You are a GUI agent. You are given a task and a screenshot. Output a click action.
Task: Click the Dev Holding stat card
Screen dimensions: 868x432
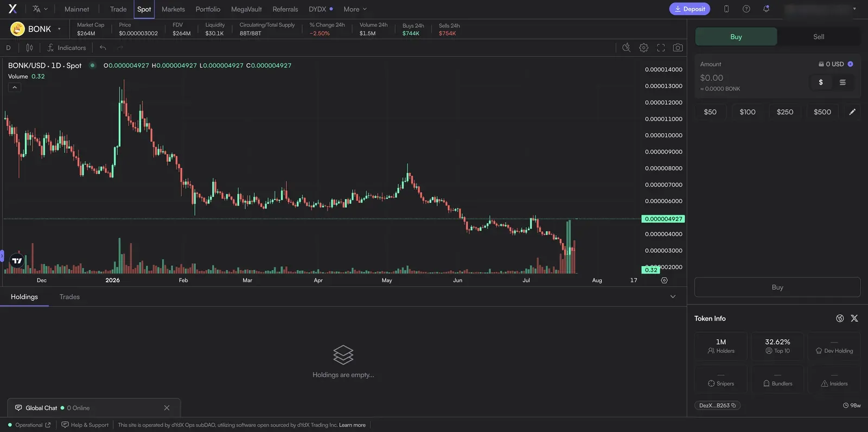click(x=834, y=346)
